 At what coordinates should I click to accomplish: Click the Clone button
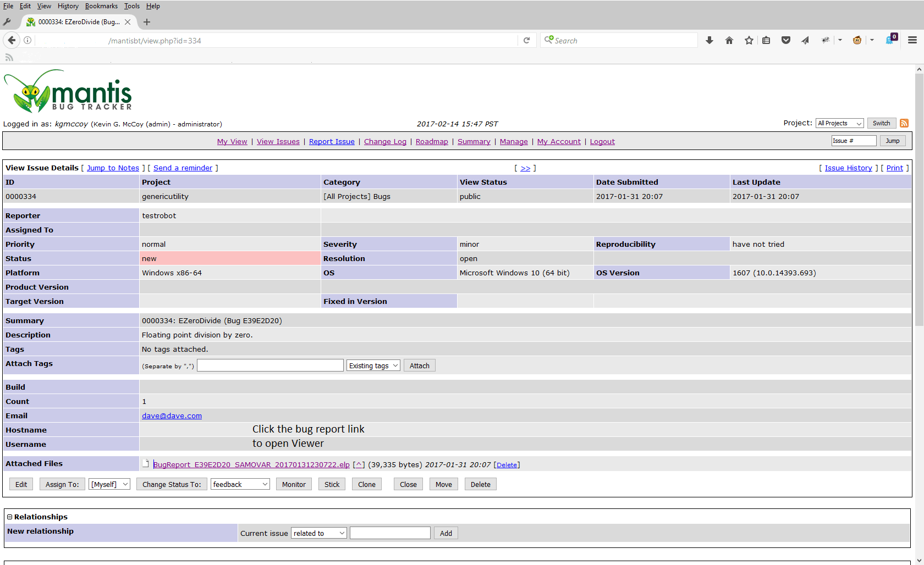366,484
